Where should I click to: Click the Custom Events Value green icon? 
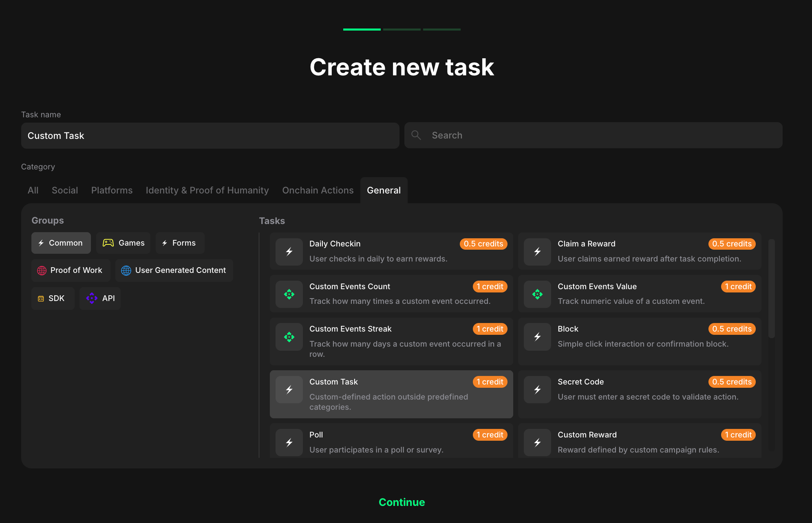[x=537, y=294]
